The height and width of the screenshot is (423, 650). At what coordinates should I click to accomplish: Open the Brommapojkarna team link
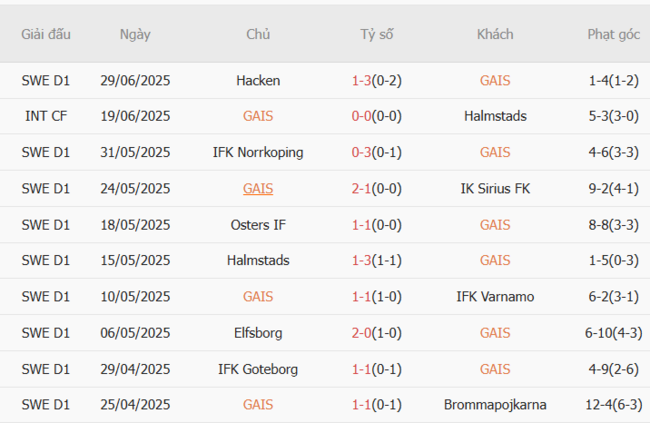tap(495, 404)
